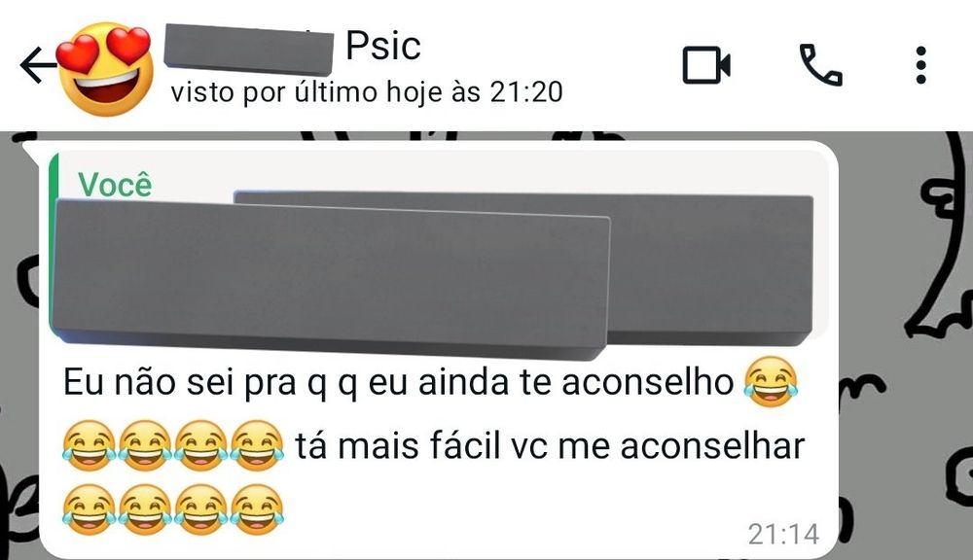Image resolution: width=973 pixels, height=560 pixels.
Task: Tap the first laughing emoji before 'tá mais'
Action: pos(90,446)
